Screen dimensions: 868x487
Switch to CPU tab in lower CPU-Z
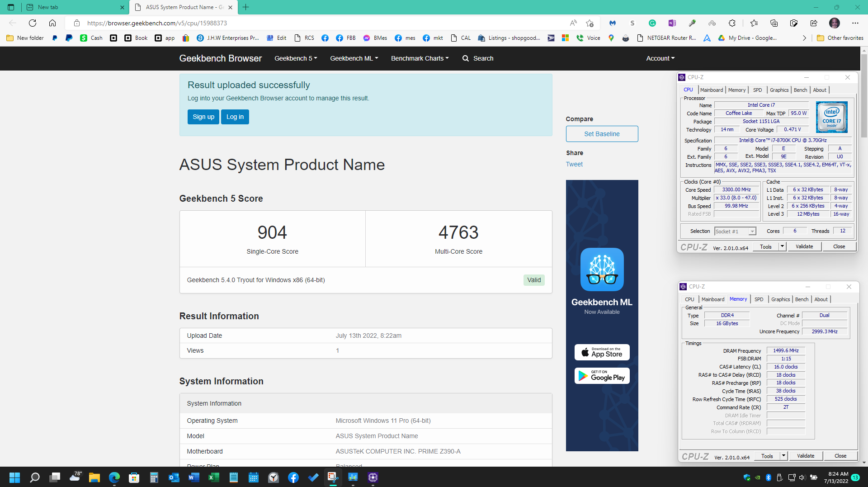[x=689, y=299]
